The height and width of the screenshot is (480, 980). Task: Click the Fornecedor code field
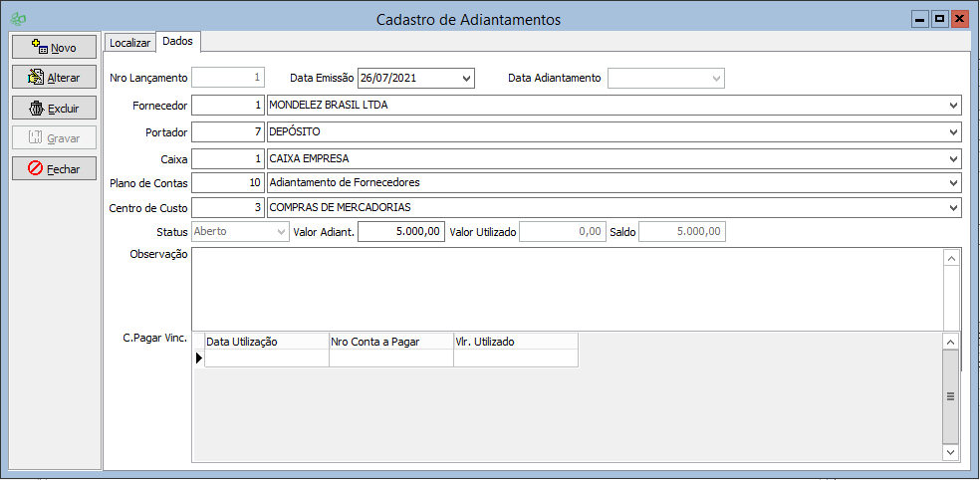(227, 105)
